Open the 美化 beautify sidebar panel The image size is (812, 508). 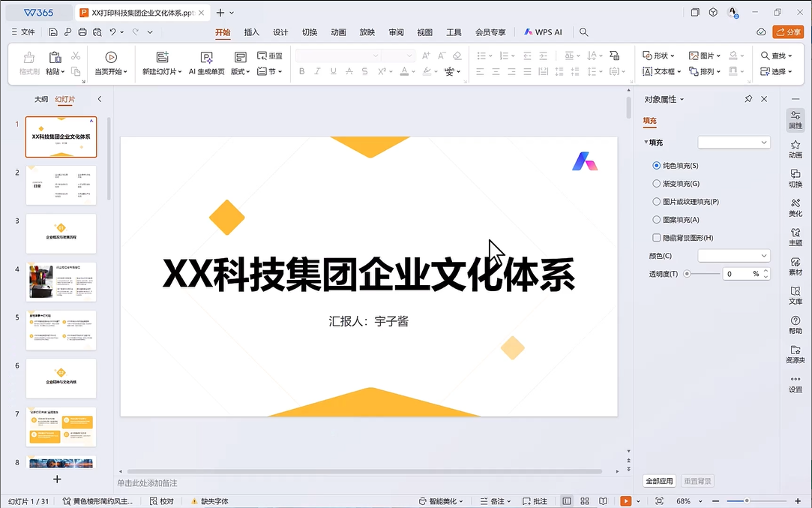[x=796, y=207]
